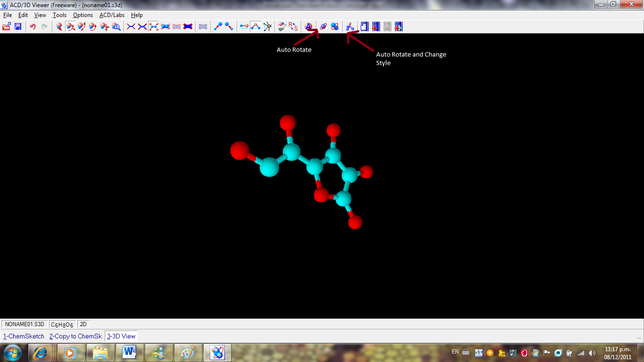
Task: Toggle the rotate-molecule tool on
Action: (70, 26)
